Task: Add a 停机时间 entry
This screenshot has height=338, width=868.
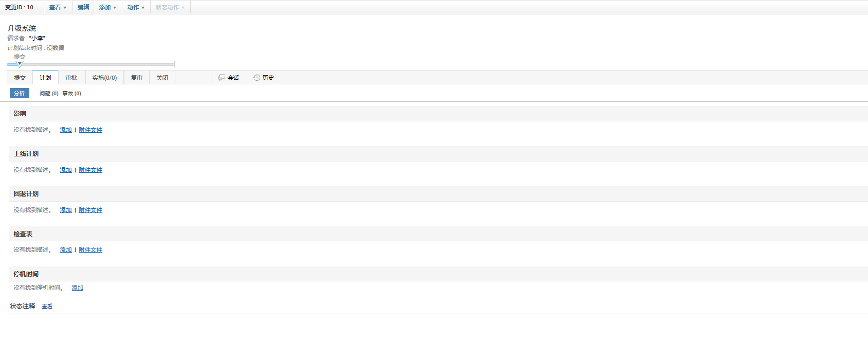Action: click(x=77, y=288)
